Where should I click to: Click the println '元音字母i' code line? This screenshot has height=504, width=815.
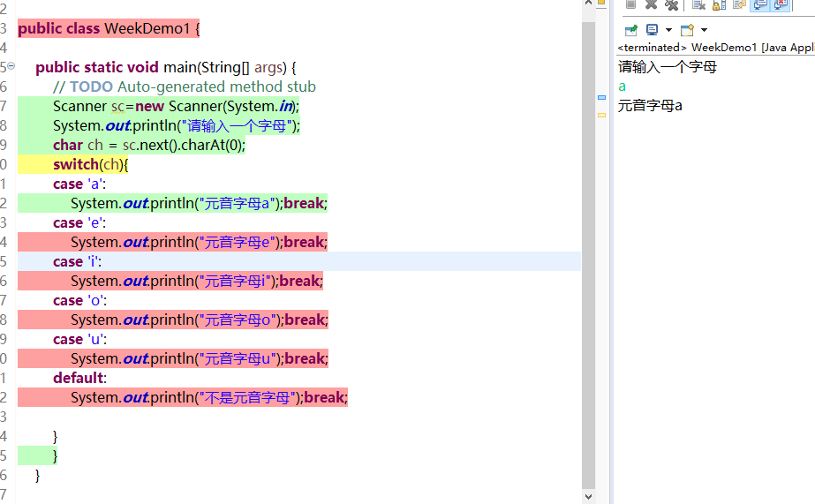click(x=197, y=281)
